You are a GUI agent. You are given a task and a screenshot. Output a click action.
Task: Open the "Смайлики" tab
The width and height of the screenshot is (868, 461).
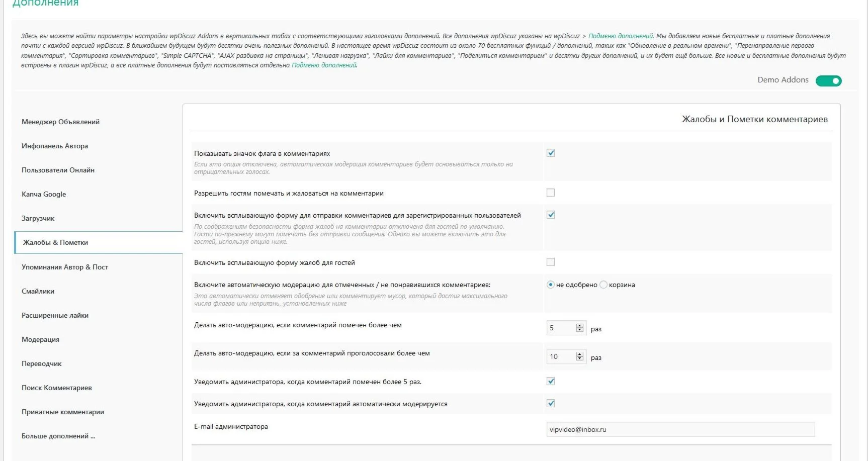[38, 291]
